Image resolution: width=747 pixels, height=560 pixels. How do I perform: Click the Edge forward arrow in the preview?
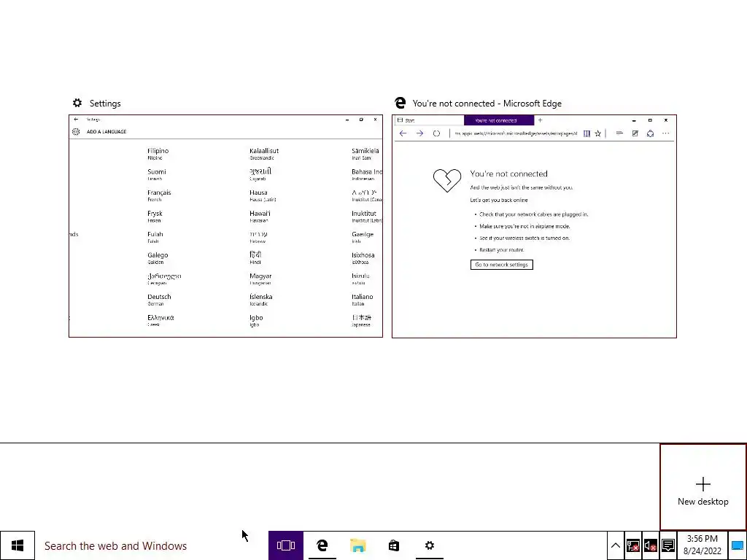click(x=419, y=134)
